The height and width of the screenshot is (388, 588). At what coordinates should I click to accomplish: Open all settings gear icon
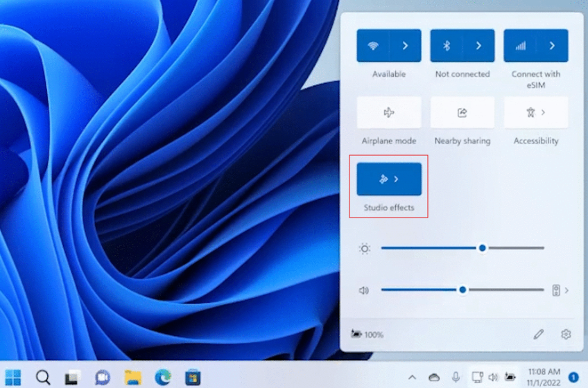pyautogui.click(x=566, y=335)
